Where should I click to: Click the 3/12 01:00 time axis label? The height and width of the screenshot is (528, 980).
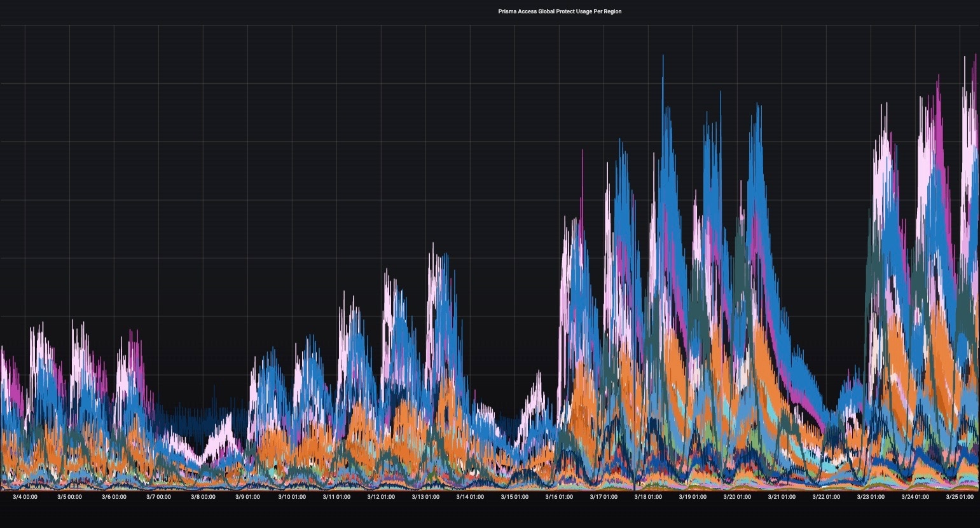tap(381, 497)
